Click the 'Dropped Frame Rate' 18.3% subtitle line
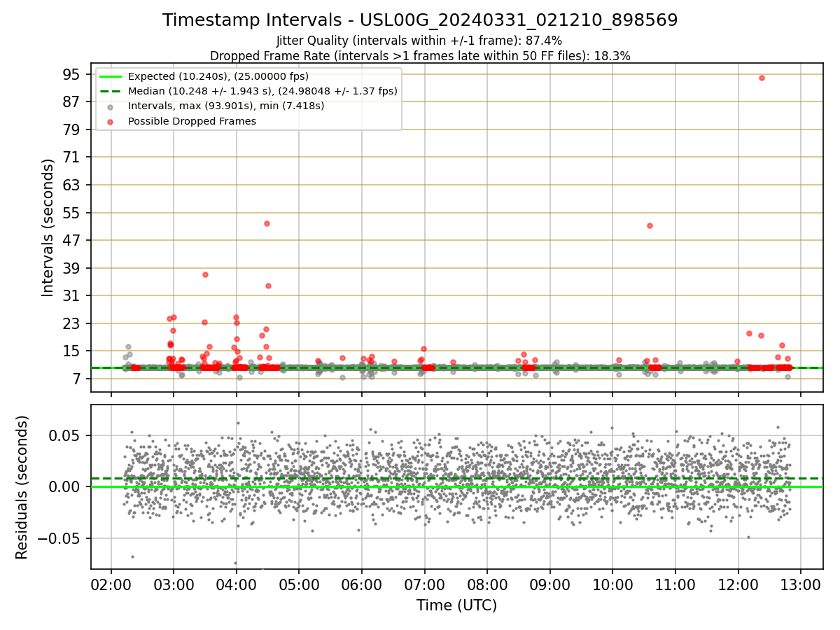840x630 pixels. coord(420,56)
